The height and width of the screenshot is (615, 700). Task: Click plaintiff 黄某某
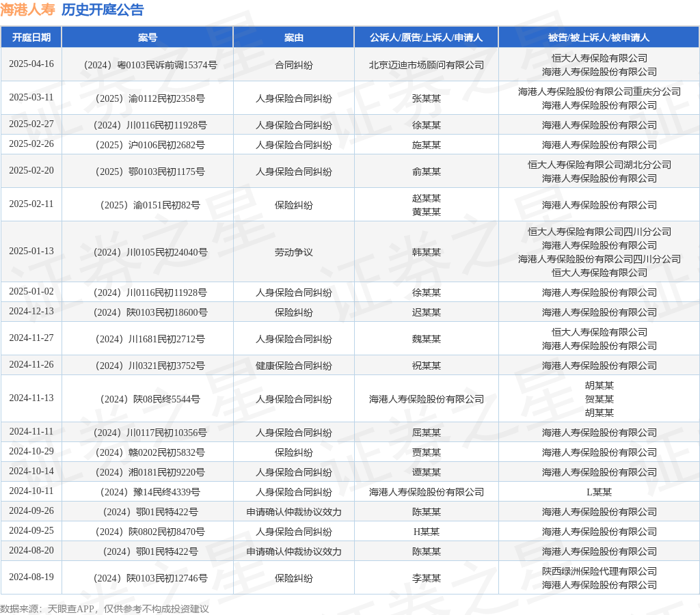(x=427, y=212)
